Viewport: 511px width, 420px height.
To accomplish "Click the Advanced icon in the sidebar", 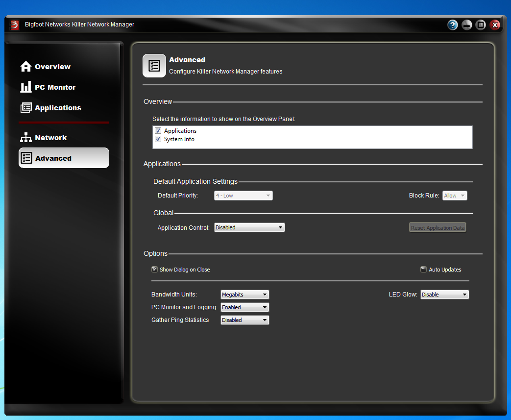I will [x=26, y=158].
